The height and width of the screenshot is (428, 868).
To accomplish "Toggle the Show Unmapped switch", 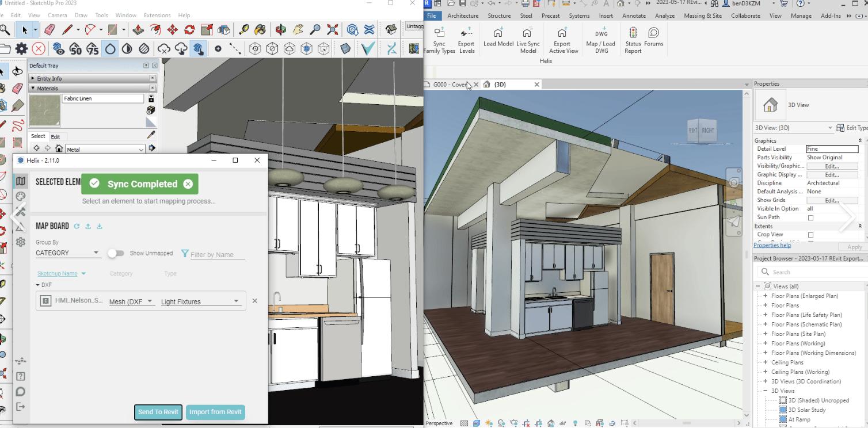I will tap(116, 253).
